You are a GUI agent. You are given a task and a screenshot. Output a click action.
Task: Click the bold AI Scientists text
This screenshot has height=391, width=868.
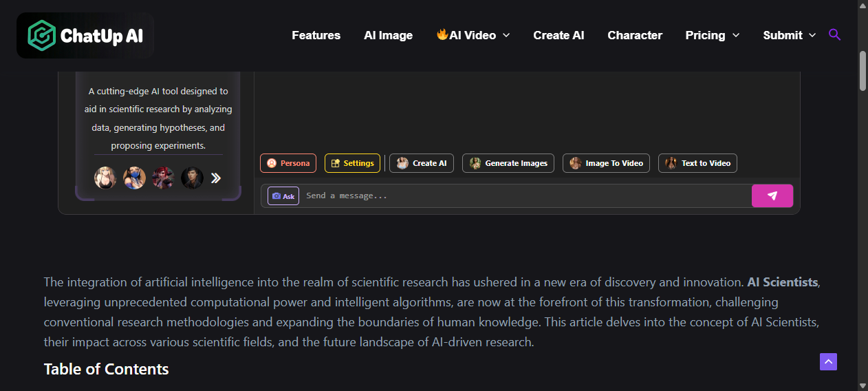pos(783,282)
